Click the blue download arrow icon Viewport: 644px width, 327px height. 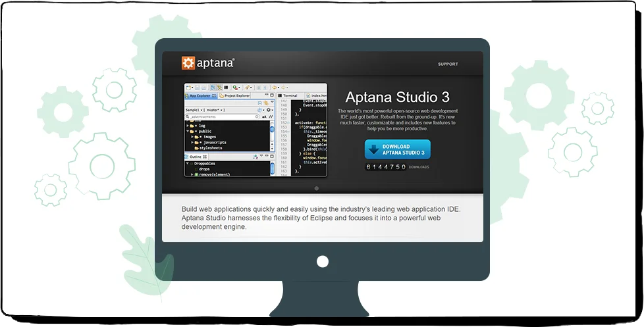point(373,149)
